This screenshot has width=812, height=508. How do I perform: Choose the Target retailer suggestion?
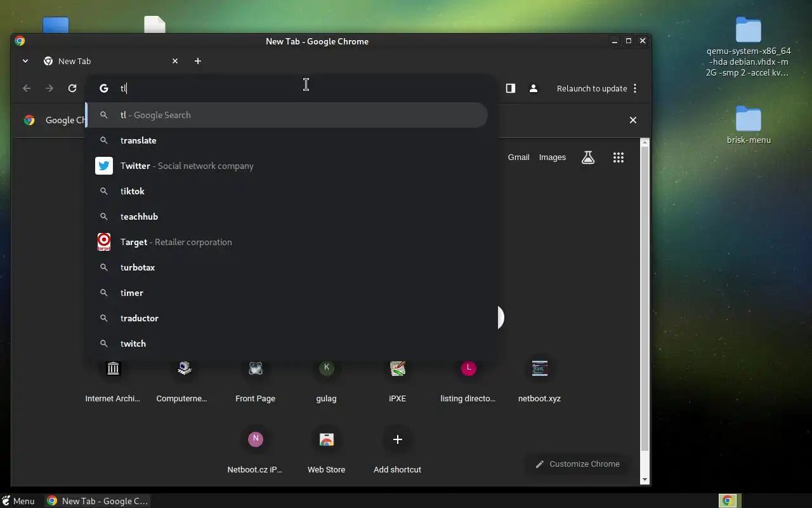click(287, 242)
